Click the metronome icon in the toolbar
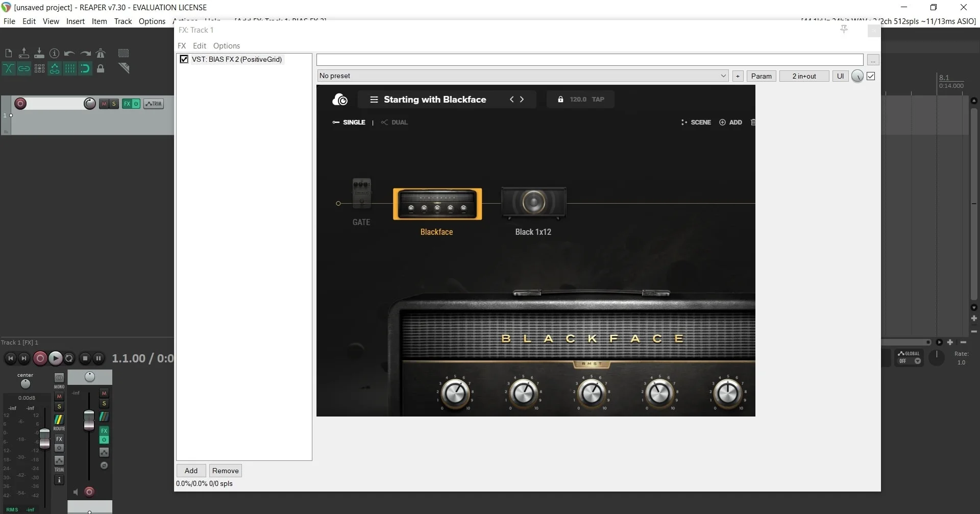Viewport: 980px width, 514px height. click(101, 53)
